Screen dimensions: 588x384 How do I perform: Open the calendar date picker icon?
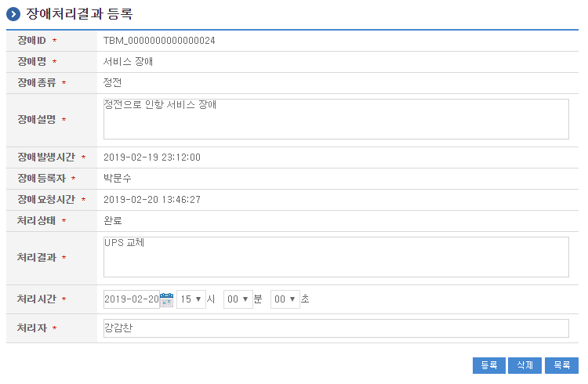click(x=166, y=299)
